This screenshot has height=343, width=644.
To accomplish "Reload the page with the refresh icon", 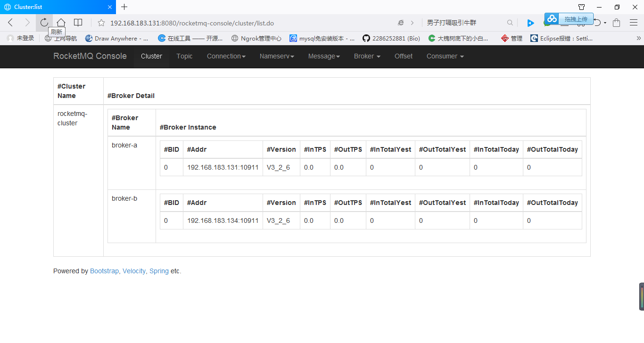I will [44, 23].
